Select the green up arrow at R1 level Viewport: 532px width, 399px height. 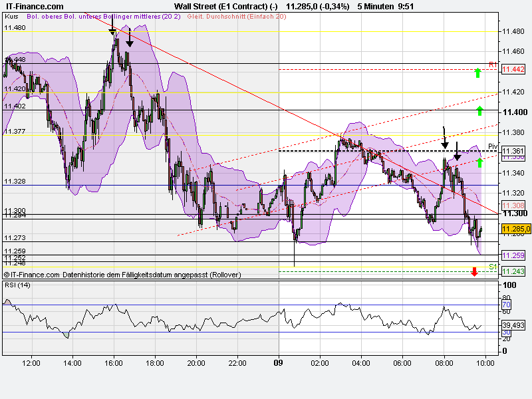477,72
